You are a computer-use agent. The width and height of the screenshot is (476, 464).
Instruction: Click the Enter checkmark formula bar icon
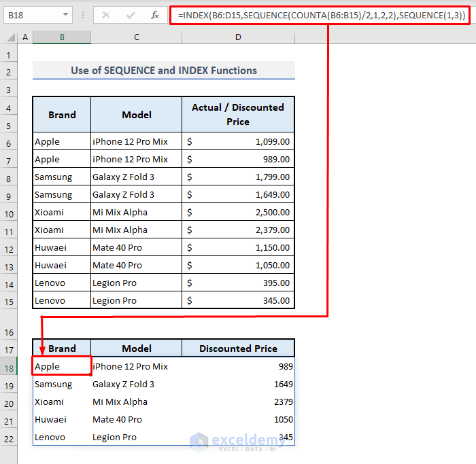[131, 15]
